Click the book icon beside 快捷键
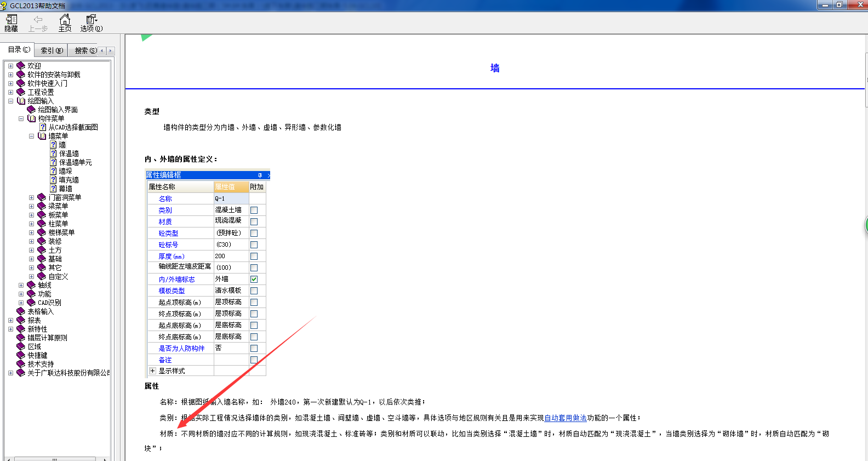 21,355
